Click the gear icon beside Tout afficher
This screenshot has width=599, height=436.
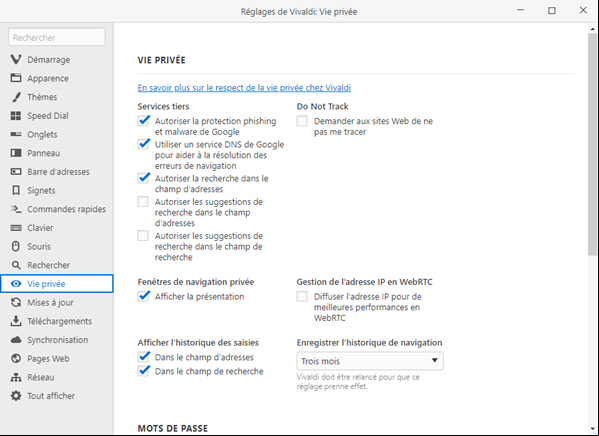coord(16,396)
